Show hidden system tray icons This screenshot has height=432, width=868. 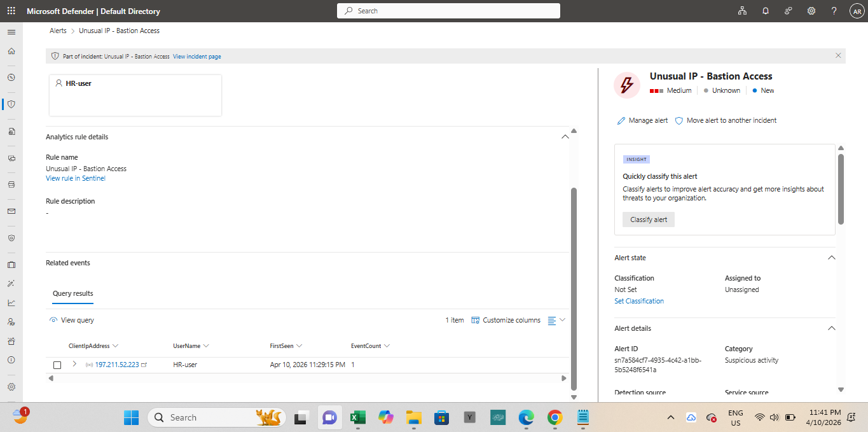[x=670, y=417]
